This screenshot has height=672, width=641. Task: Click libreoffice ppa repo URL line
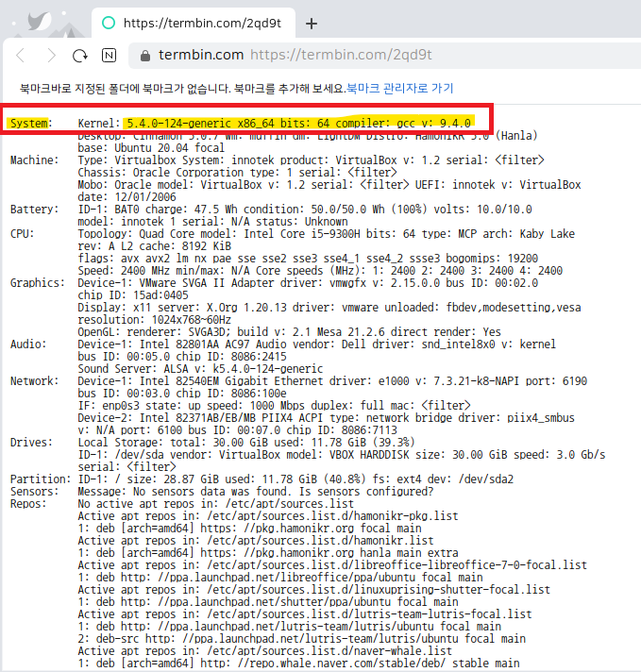(280, 578)
